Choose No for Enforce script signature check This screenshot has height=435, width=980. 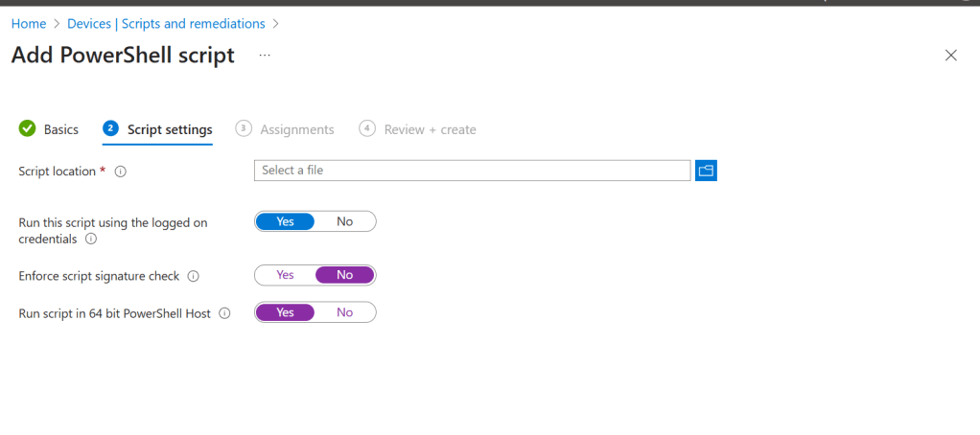[344, 275]
